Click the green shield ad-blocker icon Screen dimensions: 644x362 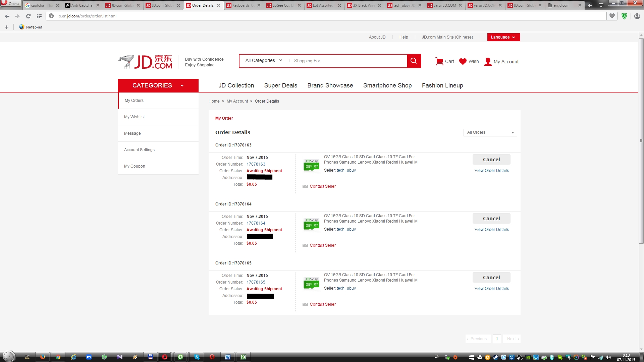click(x=624, y=16)
